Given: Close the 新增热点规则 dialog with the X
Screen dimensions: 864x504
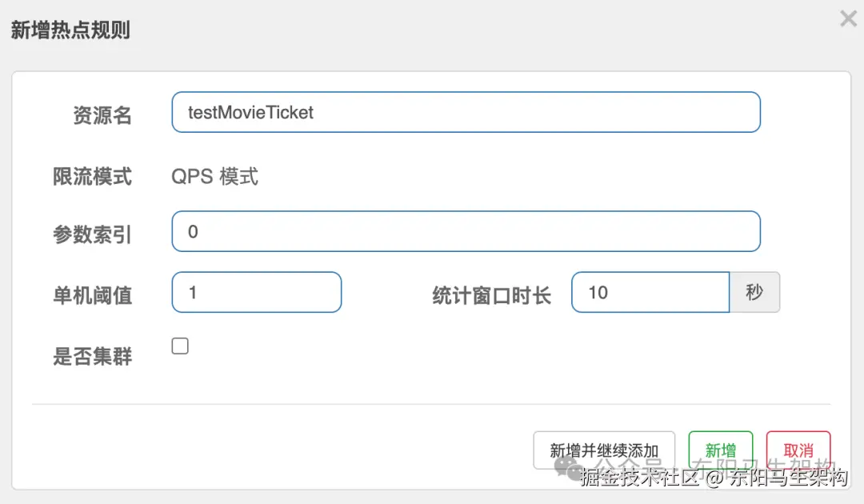Looking at the screenshot, I should tap(848, 18).
